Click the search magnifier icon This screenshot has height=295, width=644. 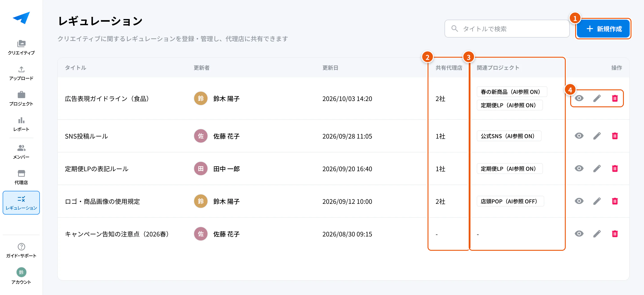pos(455,29)
